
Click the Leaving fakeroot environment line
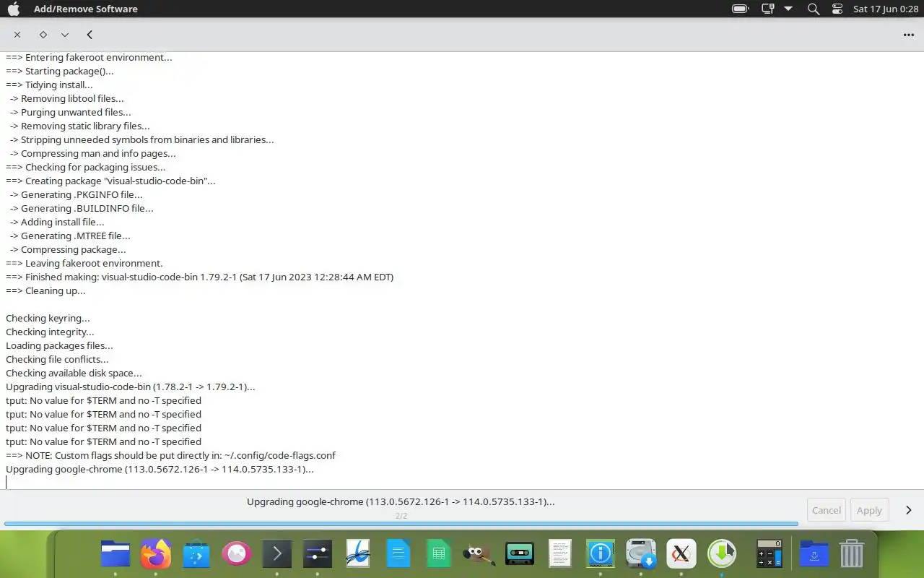84,263
